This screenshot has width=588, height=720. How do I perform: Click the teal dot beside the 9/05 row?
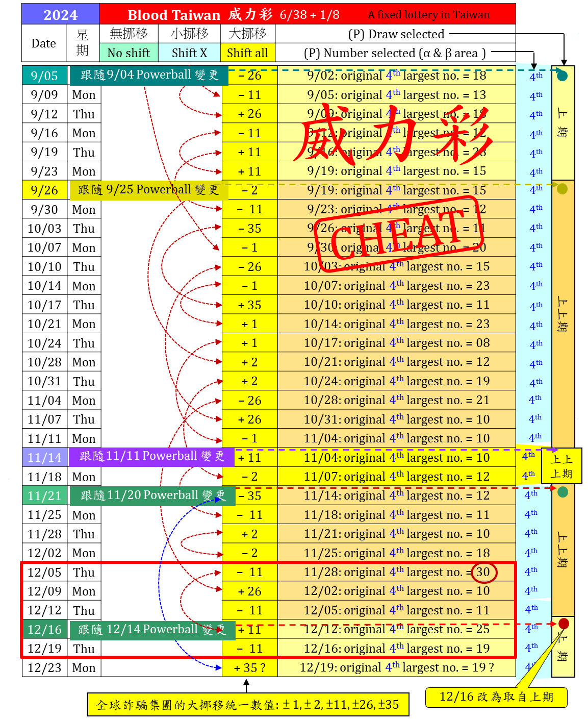point(563,77)
